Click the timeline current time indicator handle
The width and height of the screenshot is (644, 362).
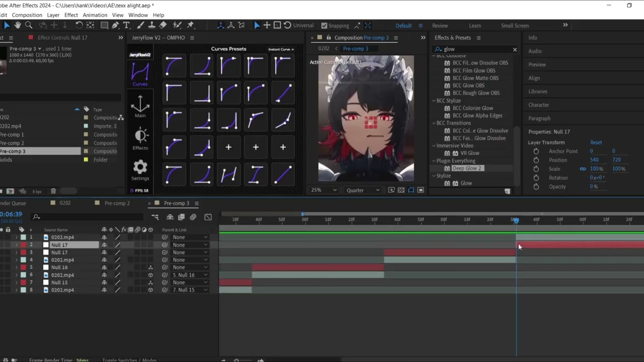click(x=516, y=220)
